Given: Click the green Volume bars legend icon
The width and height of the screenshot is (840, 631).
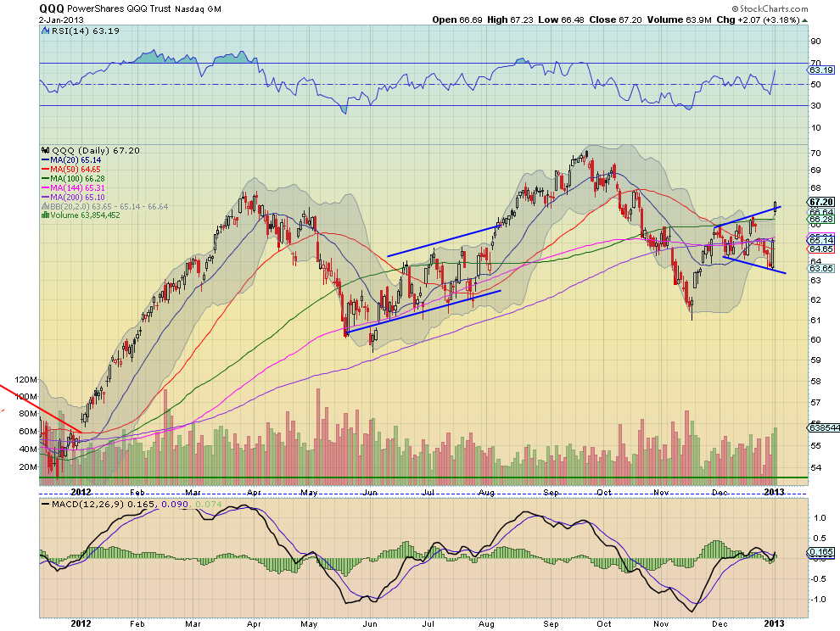Looking at the screenshot, I should [46, 215].
